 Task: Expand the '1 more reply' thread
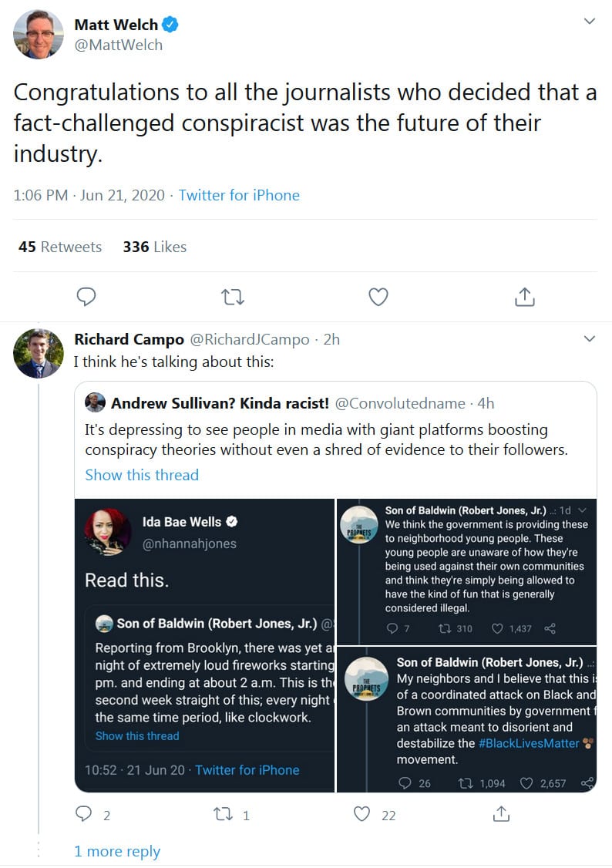[117, 851]
